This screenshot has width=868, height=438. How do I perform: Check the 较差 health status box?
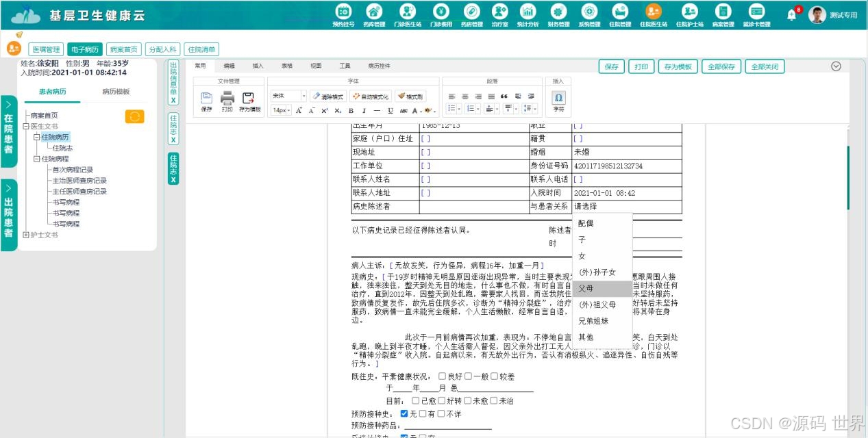click(x=494, y=376)
